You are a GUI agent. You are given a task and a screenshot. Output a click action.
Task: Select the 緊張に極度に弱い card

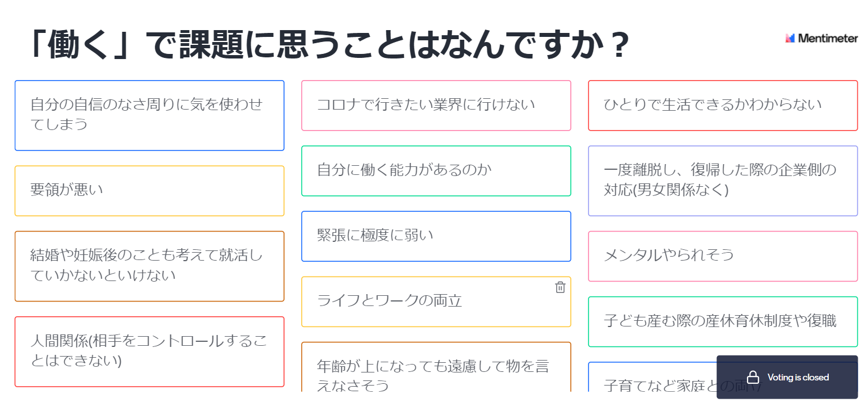(x=436, y=236)
